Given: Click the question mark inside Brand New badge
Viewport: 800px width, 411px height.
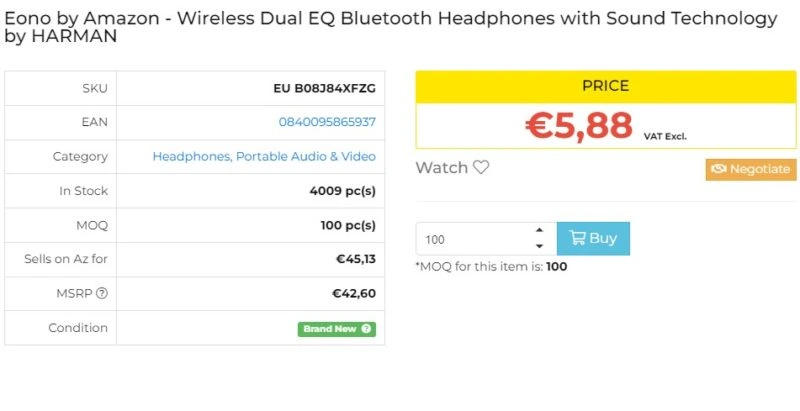Looking at the screenshot, I should coord(366,329).
